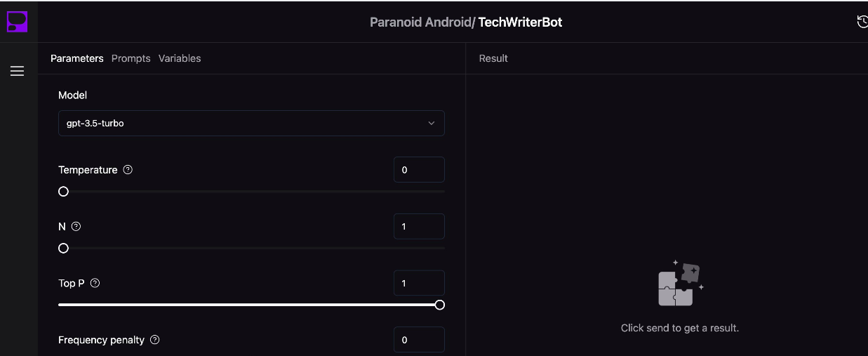
Task: Open the gpt-3.5-turbo model dropdown
Action: (x=251, y=123)
